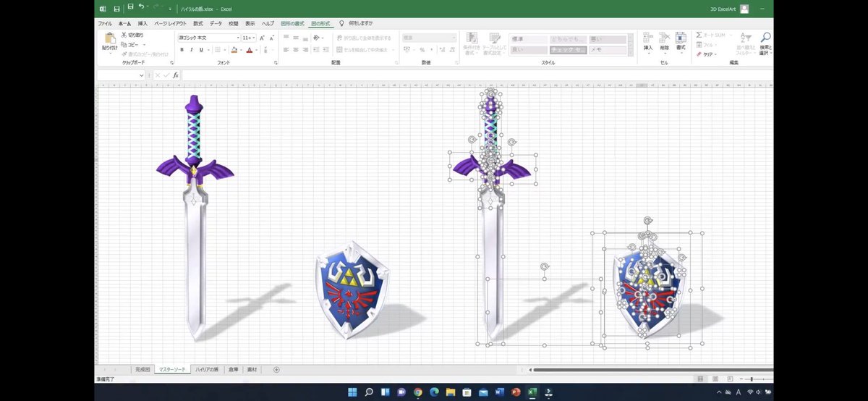This screenshot has height=401, width=868.
Task: Apply the red Font color (A)
Action: [248, 50]
